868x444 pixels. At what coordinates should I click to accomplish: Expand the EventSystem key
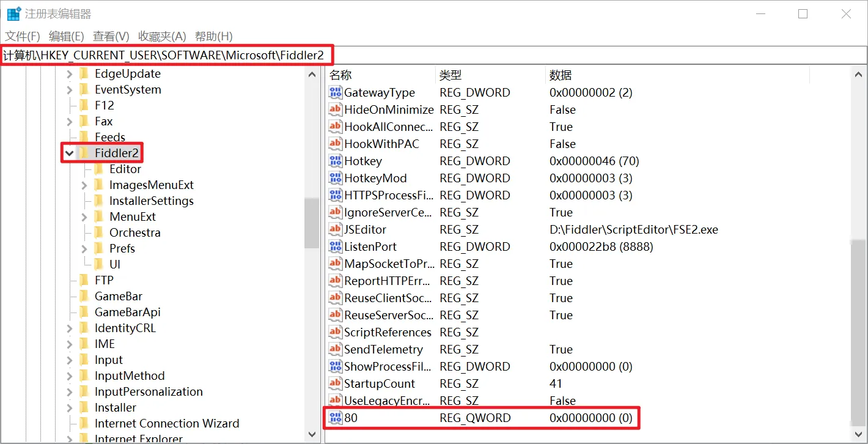click(70, 89)
